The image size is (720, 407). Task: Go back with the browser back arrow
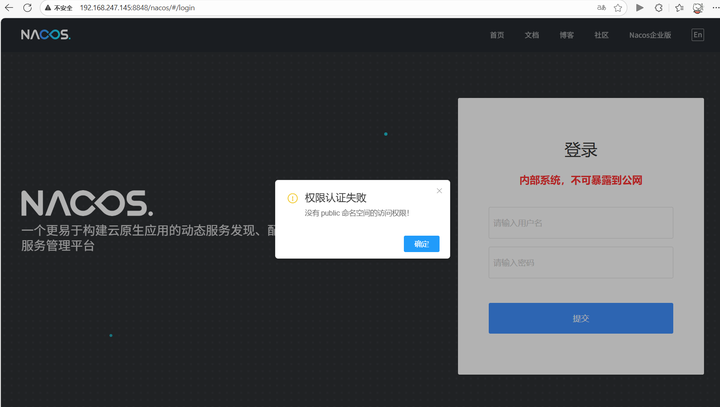click(x=9, y=8)
